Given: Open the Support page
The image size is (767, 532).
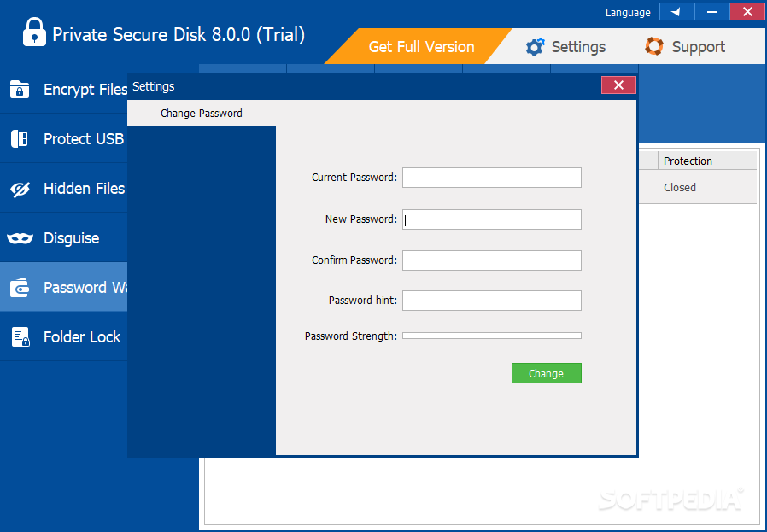Looking at the screenshot, I should [684, 46].
